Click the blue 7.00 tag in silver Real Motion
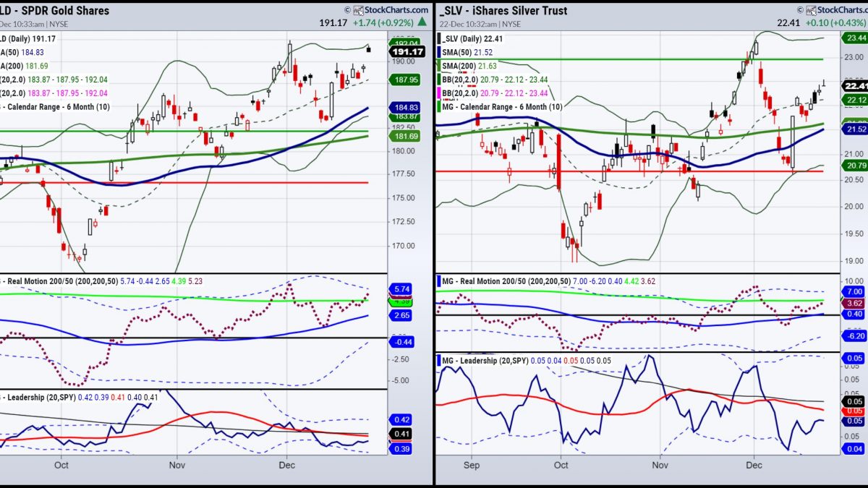The height and width of the screenshot is (488, 868). click(x=854, y=291)
